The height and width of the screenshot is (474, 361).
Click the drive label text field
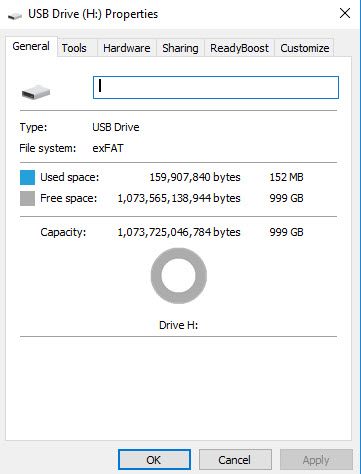216,87
